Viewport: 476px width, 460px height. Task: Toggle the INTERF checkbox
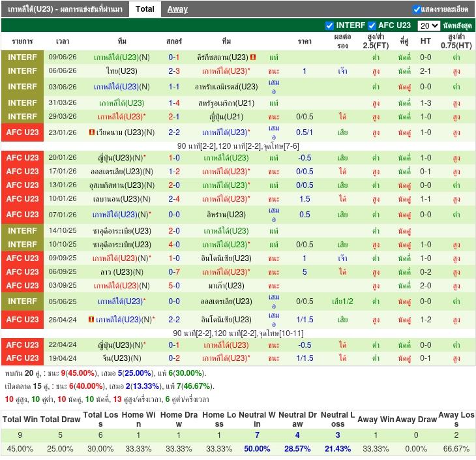point(329,25)
